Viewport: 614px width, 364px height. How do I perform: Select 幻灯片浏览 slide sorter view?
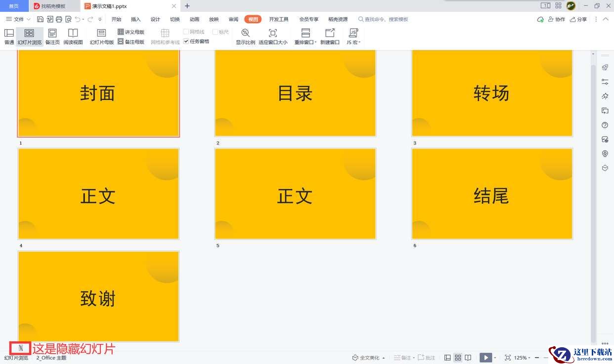point(30,37)
